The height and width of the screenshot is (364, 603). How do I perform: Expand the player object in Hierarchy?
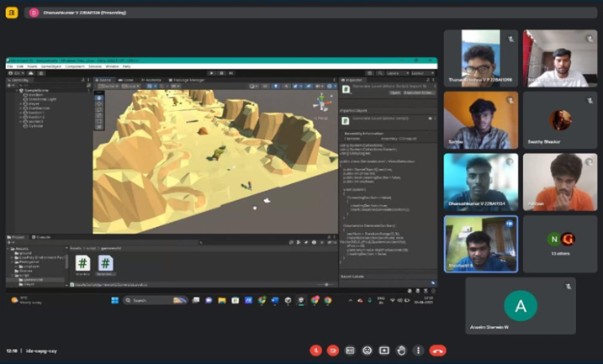(x=21, y=103)
